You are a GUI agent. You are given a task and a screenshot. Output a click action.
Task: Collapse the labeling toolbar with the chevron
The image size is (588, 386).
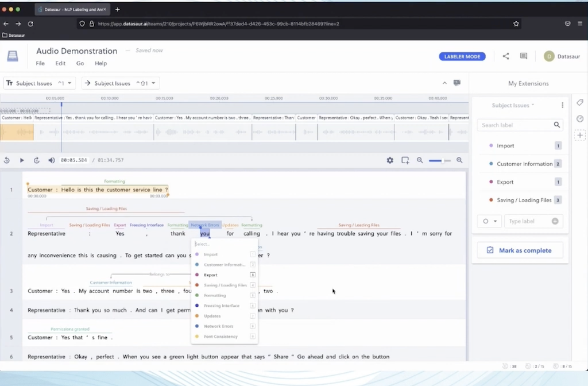point(444,83)
